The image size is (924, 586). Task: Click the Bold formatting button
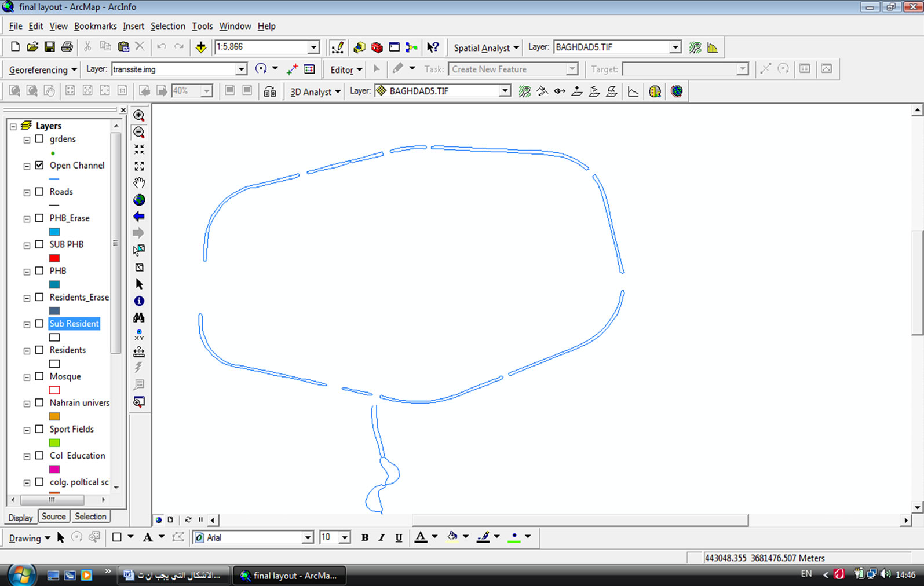coord(365,537)
